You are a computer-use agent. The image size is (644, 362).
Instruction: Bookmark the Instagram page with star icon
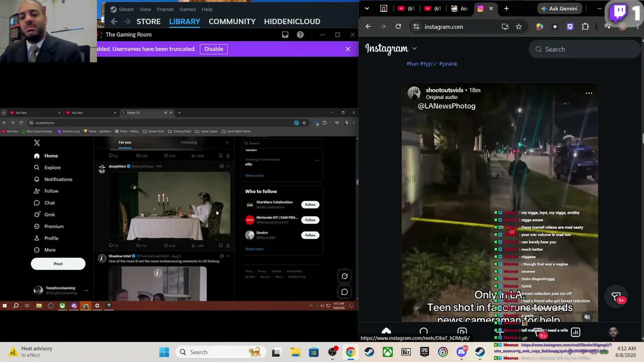point(519,27)
